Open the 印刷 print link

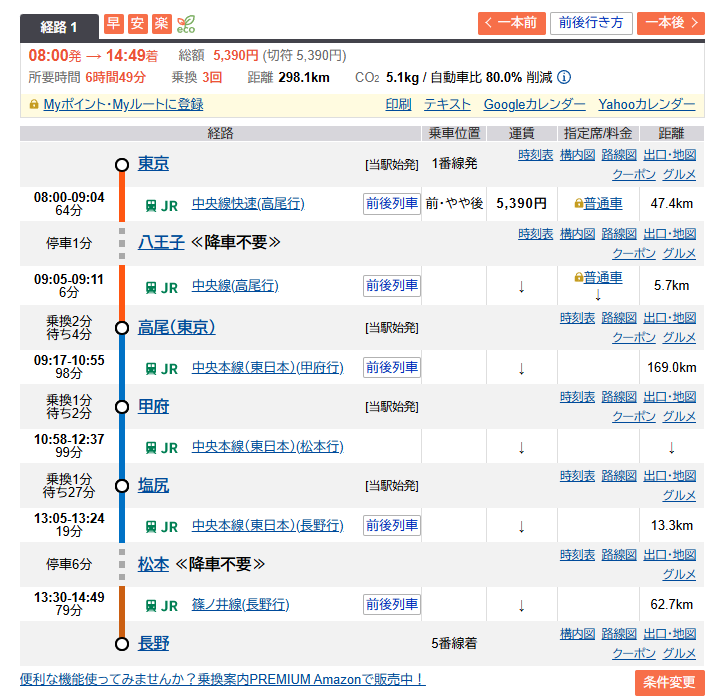tap(398, 104)
